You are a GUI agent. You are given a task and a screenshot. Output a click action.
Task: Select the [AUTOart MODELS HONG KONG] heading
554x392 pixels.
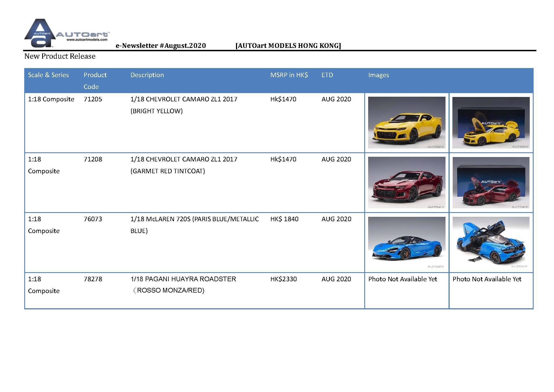[288, 46]
